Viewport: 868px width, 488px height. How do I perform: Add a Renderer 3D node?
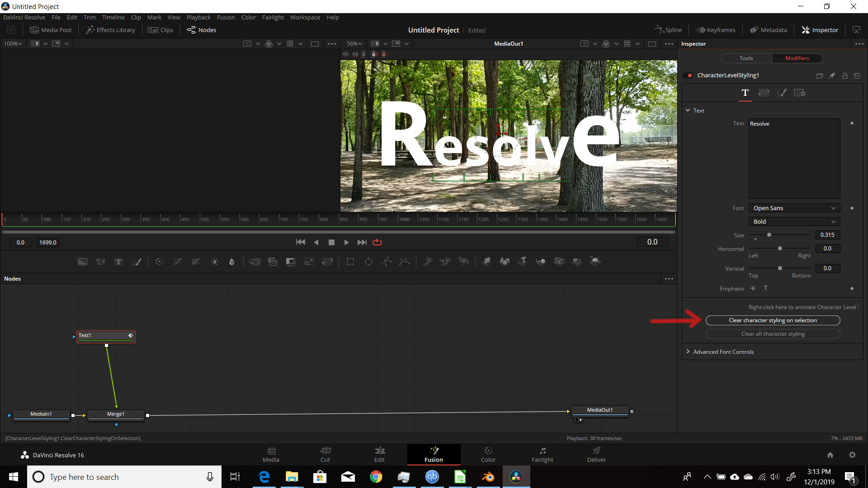point(595,261)
